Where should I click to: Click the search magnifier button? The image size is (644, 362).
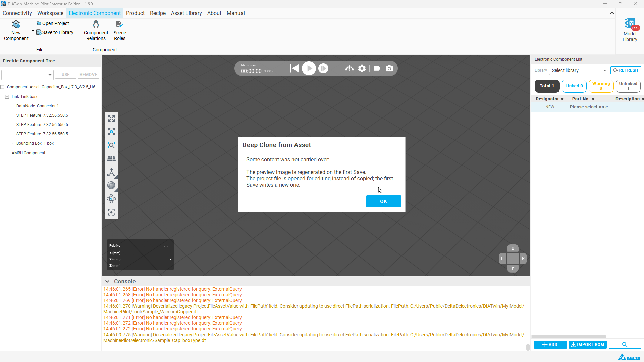[625, 345]
